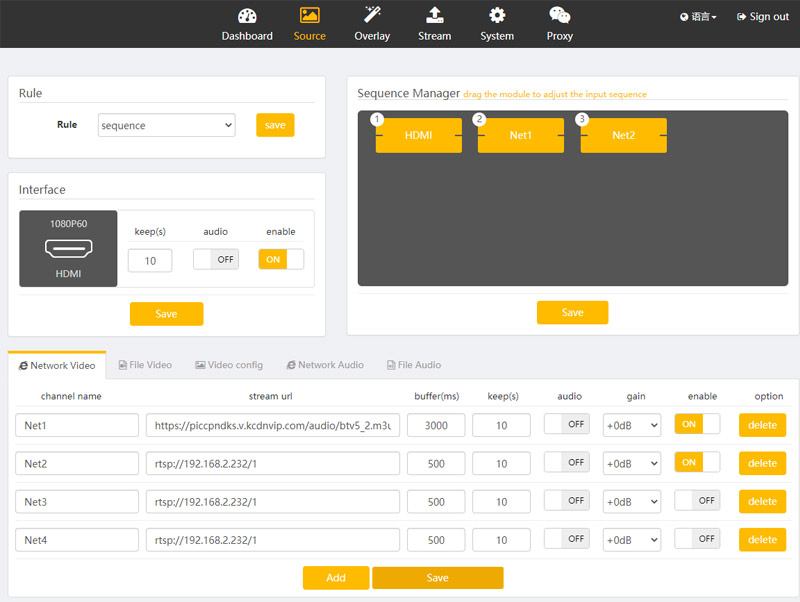This screenshot has height=602, width=800.
Task: Click the Proxy chat bubbles icon
Action: point(560,15)
